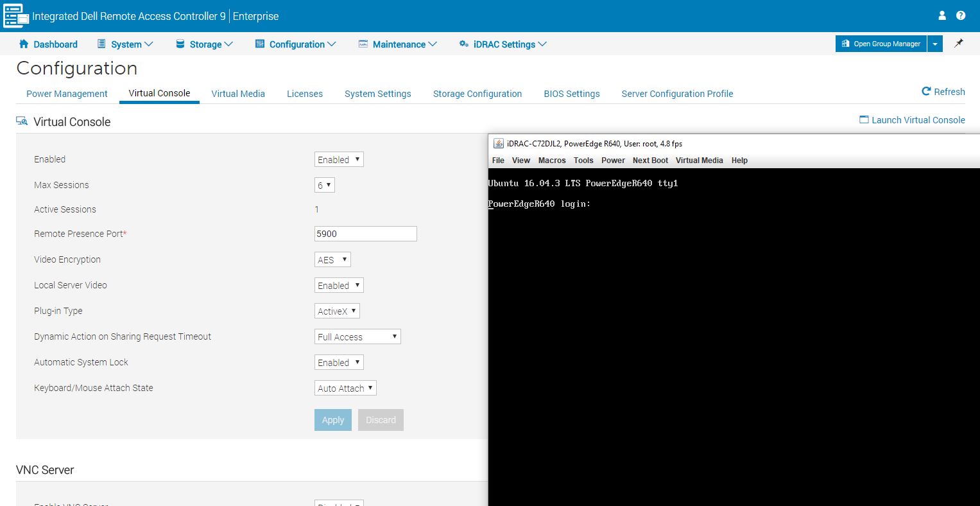Click the Refresh circular arrow icon
The width and height of the screenshot is (980, 506).
926,91
